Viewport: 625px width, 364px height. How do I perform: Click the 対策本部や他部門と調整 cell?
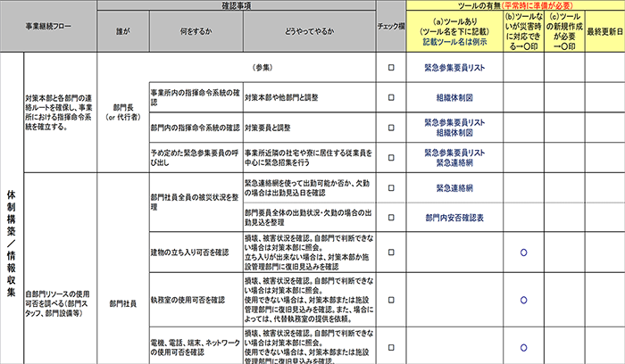coord(309,97)
